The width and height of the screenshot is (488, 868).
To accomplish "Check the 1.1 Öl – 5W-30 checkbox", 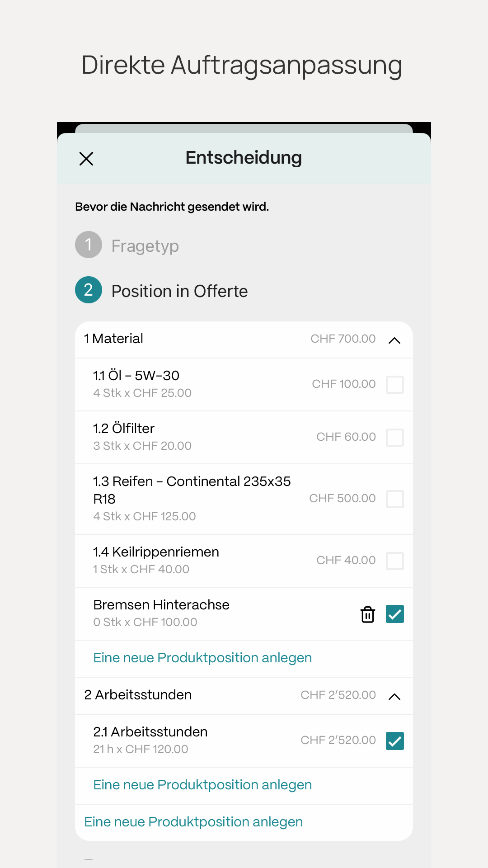I will (x=394, y=385).
